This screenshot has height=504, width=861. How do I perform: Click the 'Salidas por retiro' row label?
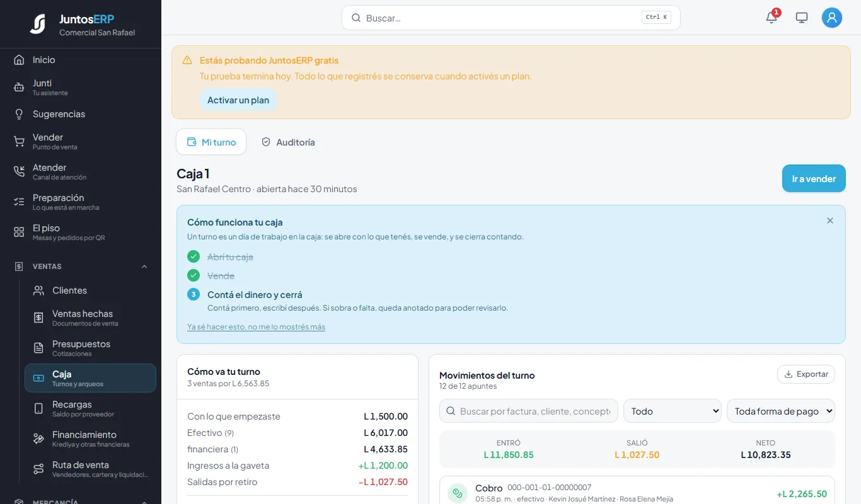click(x=222, y=482)
